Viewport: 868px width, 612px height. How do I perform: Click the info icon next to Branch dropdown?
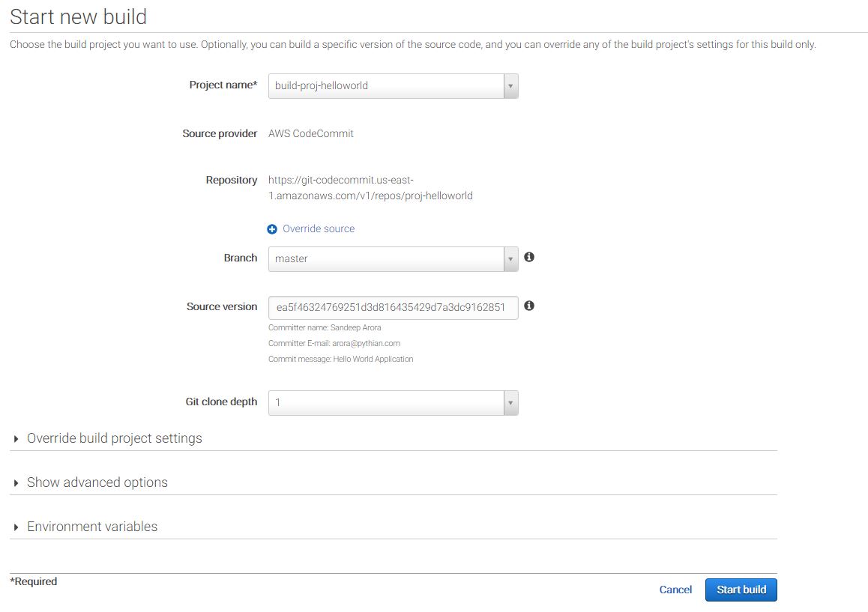pos(529,257)
